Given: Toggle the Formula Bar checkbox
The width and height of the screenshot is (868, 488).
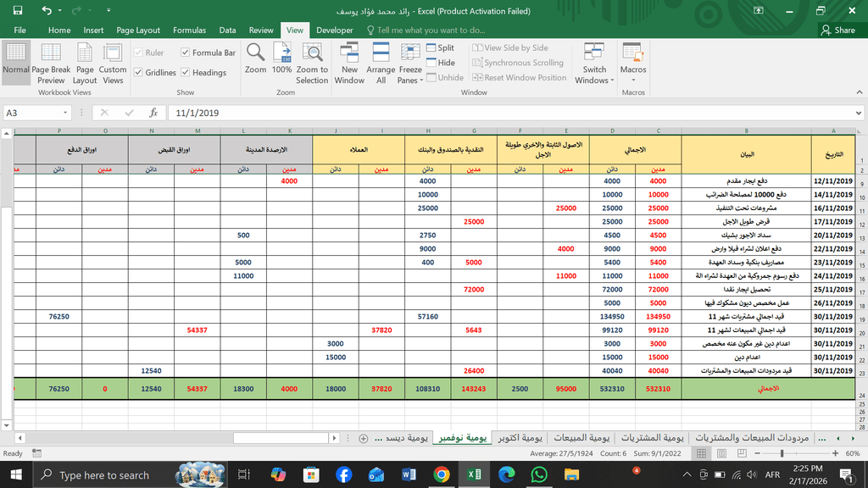Looking at the screenshot, I should (186, 53).
